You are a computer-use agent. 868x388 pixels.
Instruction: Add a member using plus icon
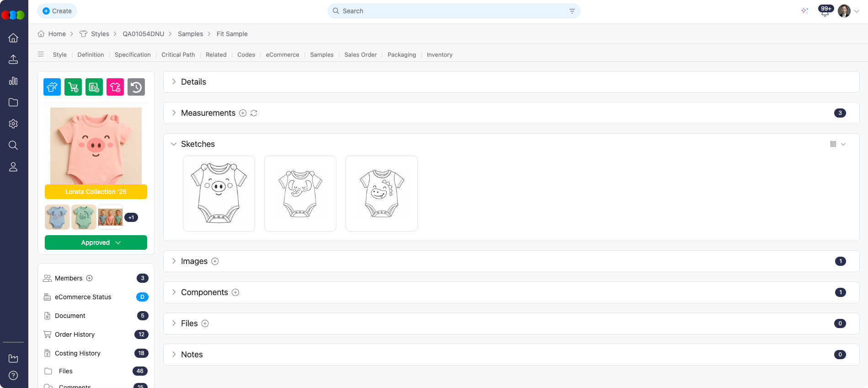(90, 278)
